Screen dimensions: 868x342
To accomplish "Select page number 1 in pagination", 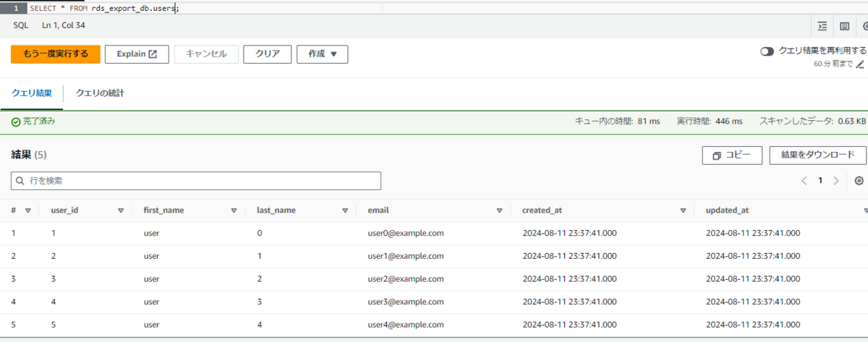I will [x=820, y=181].
